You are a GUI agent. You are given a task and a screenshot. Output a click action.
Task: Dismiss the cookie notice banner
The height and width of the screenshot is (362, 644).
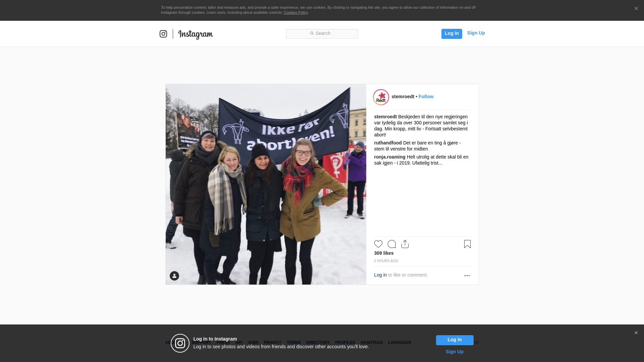(x=636, y=9)
